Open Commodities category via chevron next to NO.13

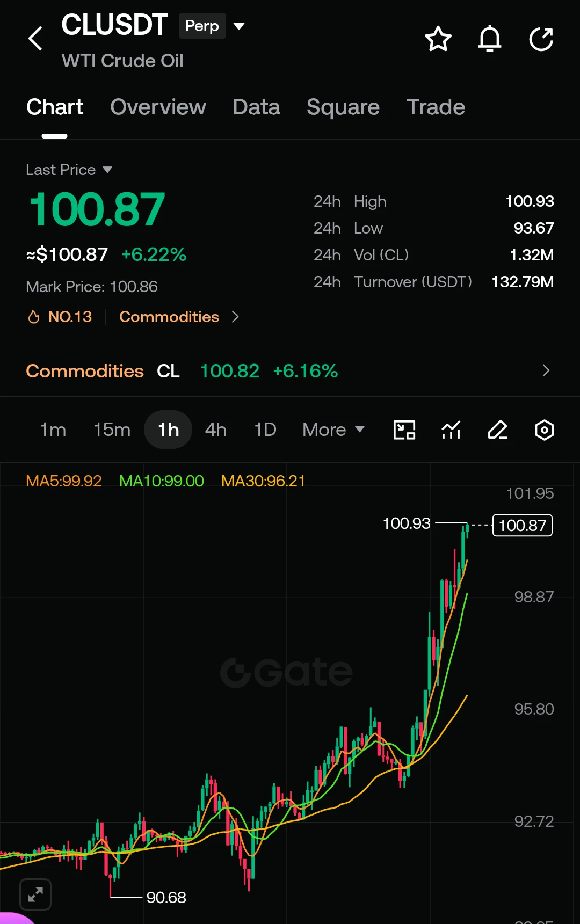[x=235, y=317]
